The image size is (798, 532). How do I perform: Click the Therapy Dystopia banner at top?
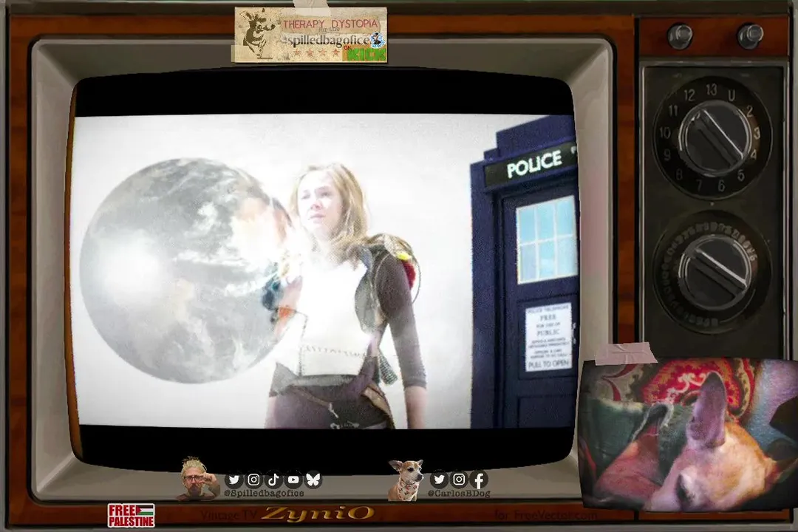[x=310, y=35]
